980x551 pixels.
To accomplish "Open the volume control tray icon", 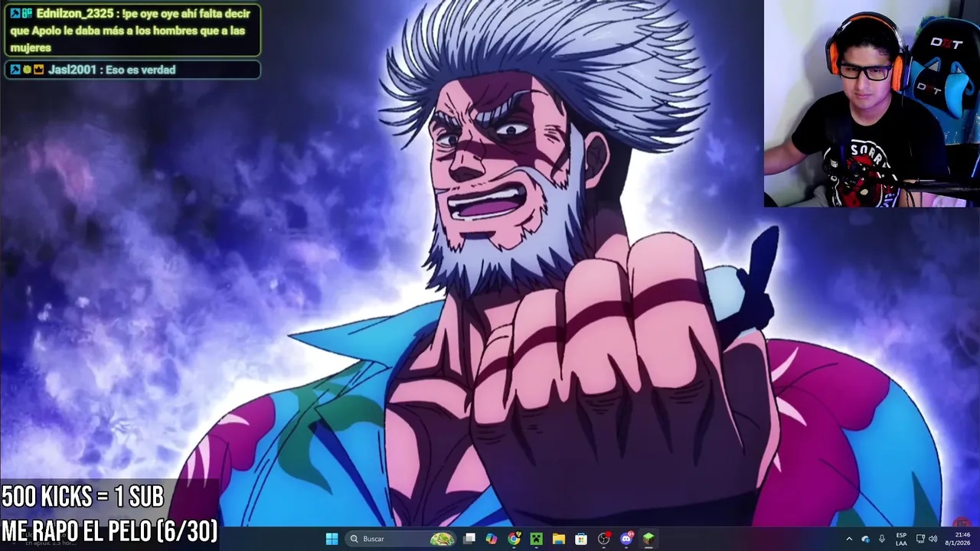I will pyautogui.click(x=933, y=539).
